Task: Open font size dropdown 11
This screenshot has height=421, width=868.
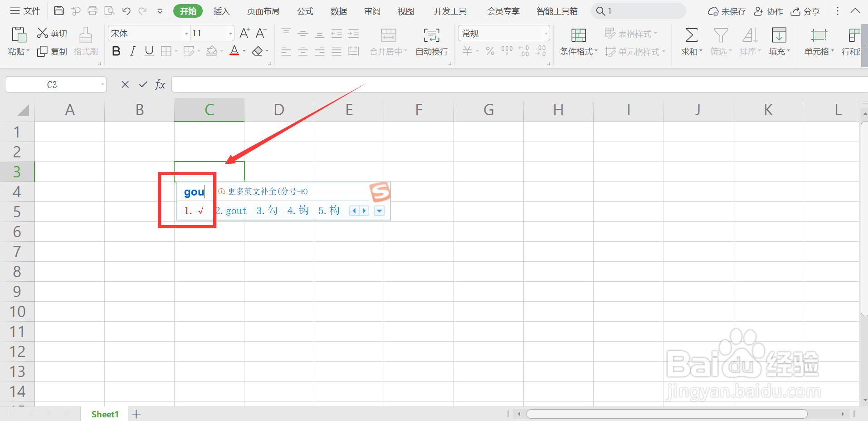Action: pyautogui.click(x=230, y=34)
